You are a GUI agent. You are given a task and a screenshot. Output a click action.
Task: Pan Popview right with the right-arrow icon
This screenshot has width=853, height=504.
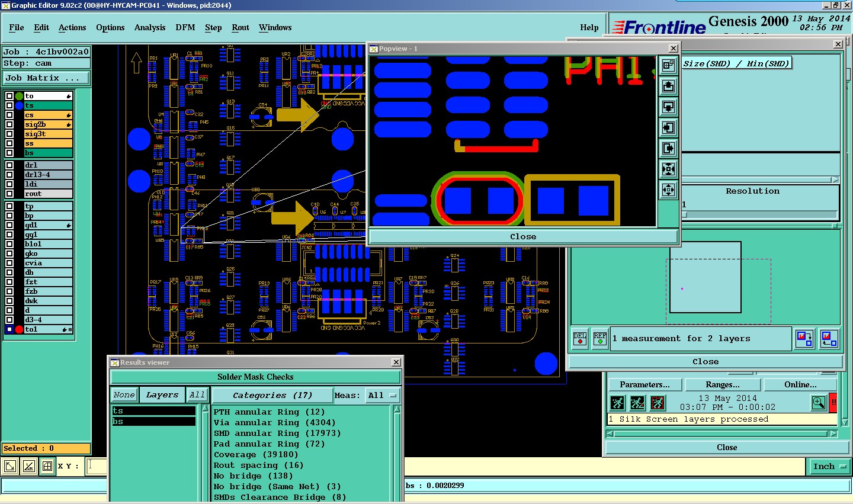tap(668, 149)
